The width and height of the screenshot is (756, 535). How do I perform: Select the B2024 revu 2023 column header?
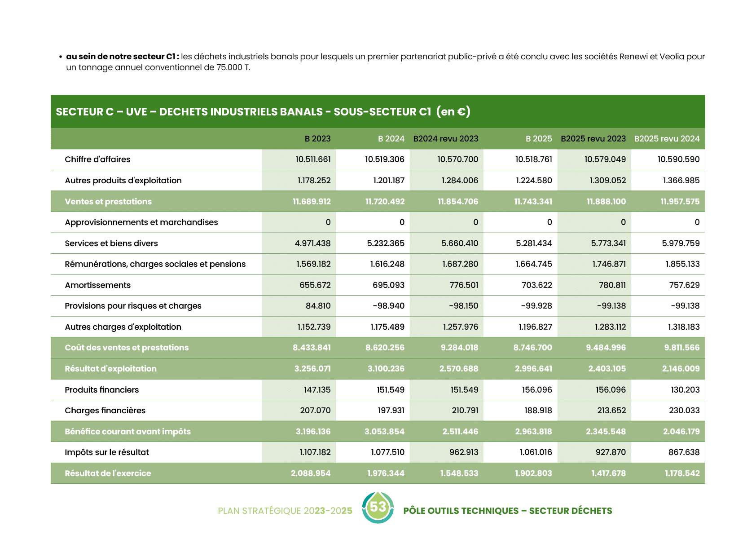(x=445, y=139)
